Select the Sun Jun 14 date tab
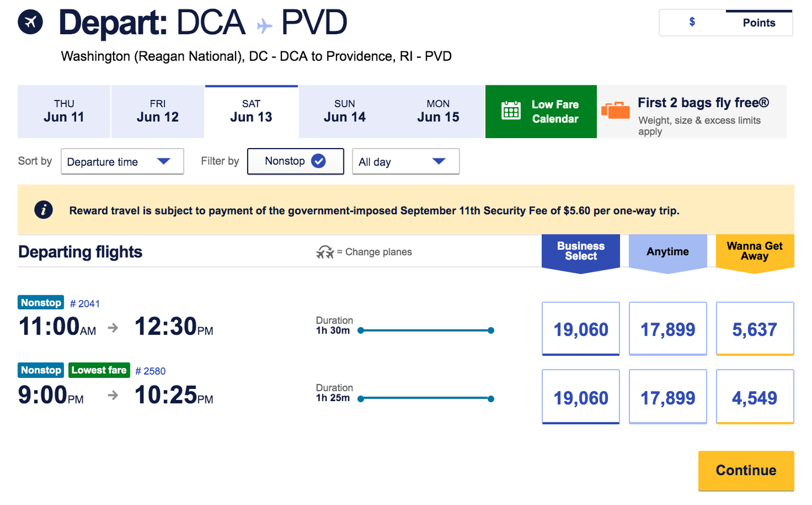 coord(345,111)
